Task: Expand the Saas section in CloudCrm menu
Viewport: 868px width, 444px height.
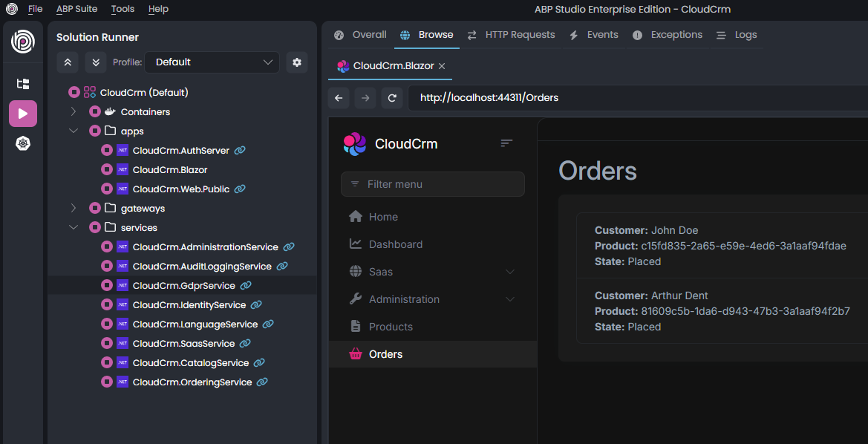Action: pyautogui.click(x=509, y=272)
